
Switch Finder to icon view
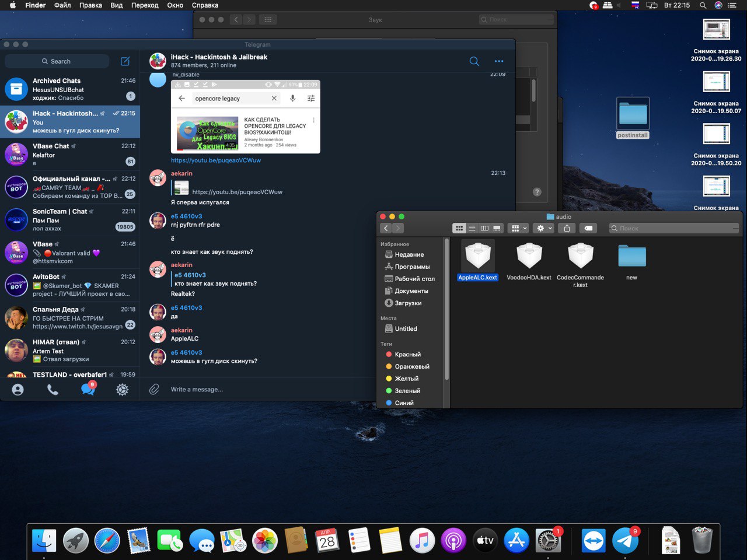click(459, 228)
